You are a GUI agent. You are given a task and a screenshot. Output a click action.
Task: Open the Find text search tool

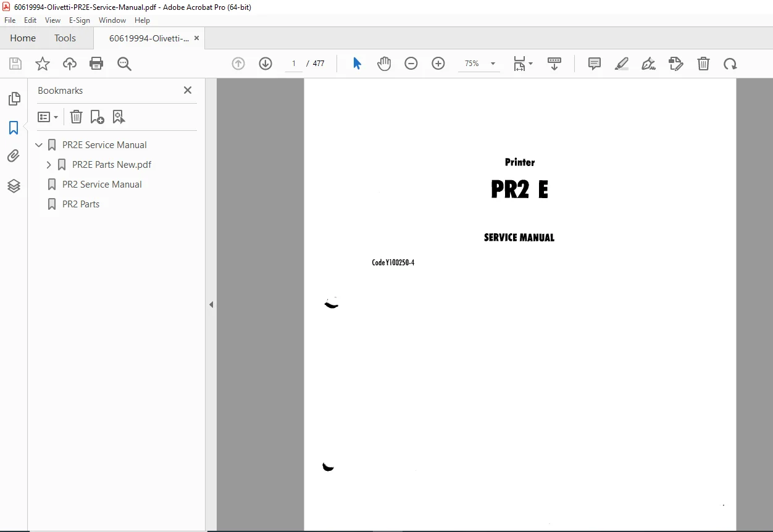click(124, 64)
